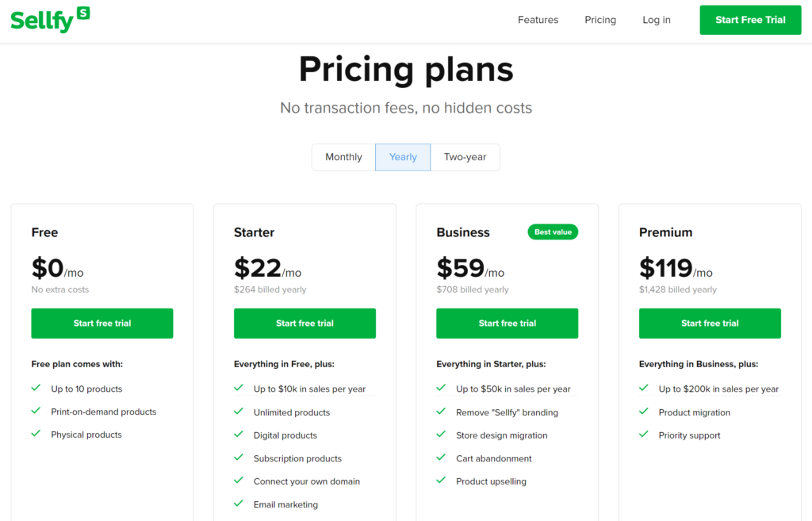Click Up to $50k in sales per year
Viewport: 812px width, 521px height.
513,389
